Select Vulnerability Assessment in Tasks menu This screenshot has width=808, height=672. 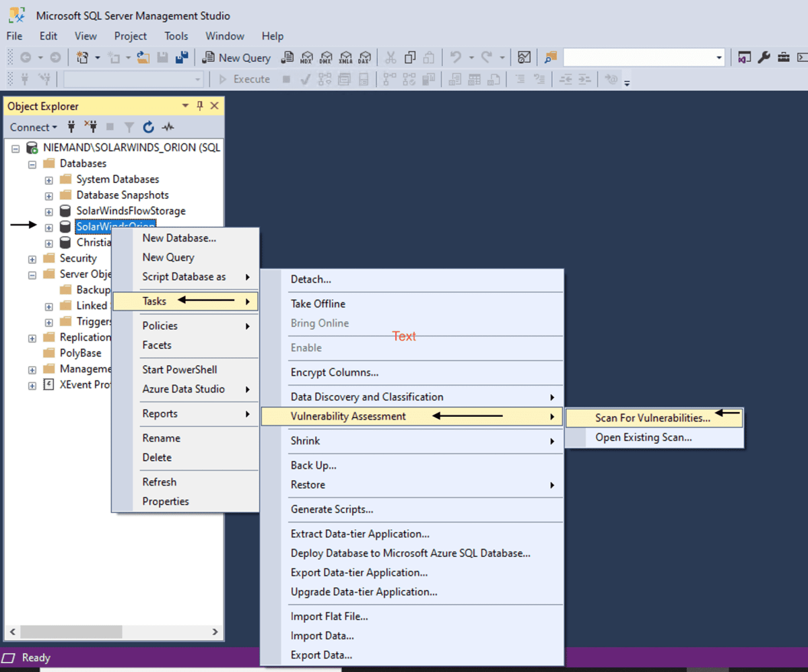411,417
